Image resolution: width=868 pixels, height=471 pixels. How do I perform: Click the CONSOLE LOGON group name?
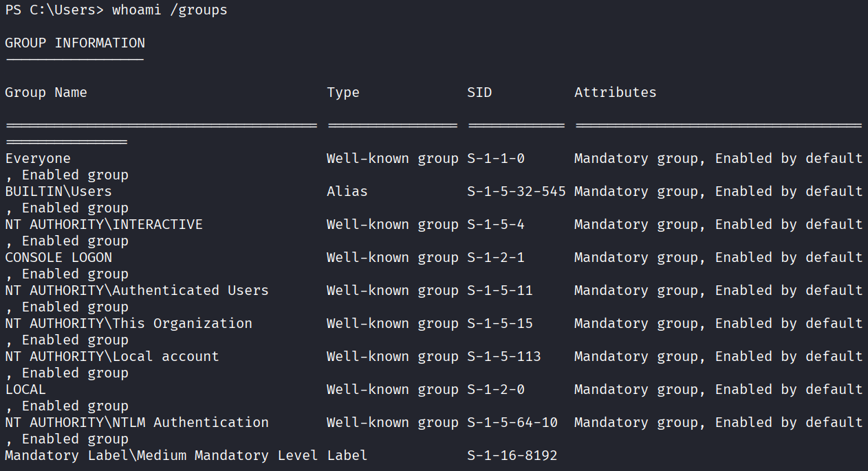58,258
